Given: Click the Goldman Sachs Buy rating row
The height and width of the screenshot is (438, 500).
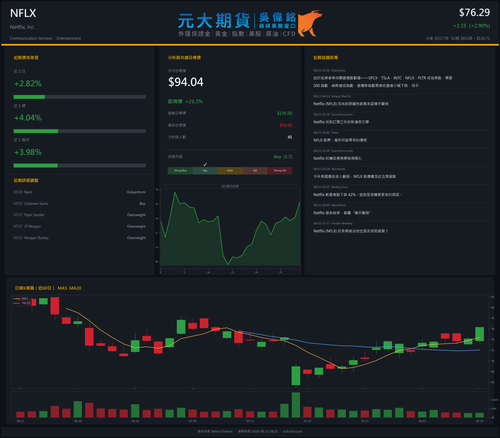Looking at the screenshot, I should (x=80, y=204).
